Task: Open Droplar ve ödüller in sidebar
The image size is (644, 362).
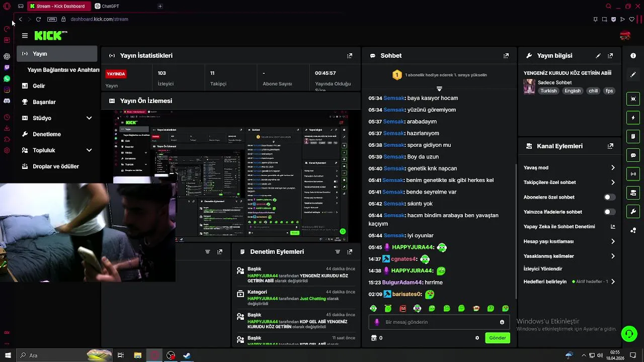Action: click(x=57, y=166)
